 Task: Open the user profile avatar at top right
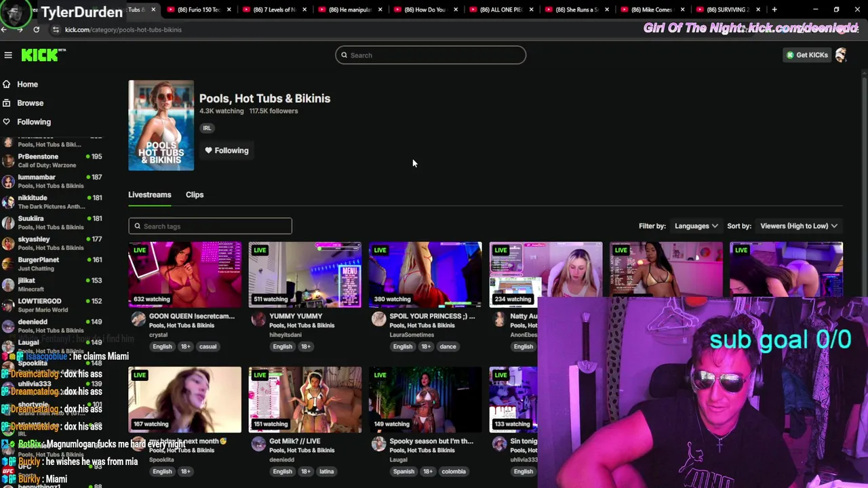click(841, 55)
